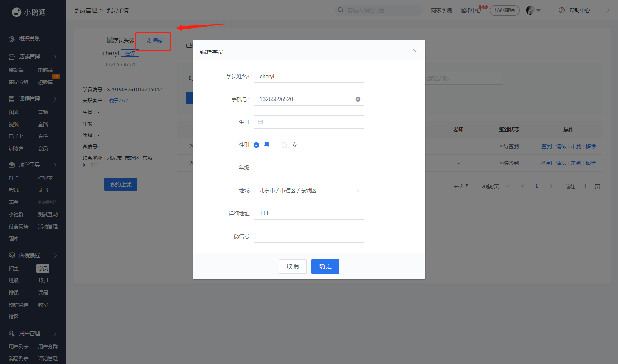This screenshot has height=364, width=618.
Task: Click the pencil 编辑 edit icon
Action: (x=149, y=41)
